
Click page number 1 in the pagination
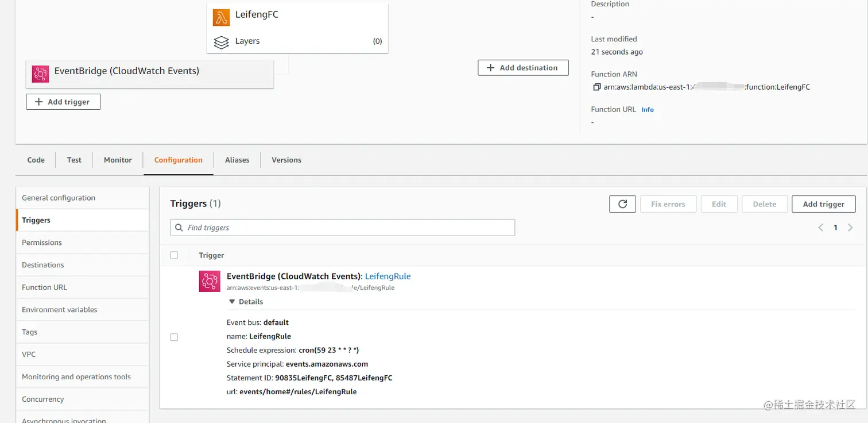(835, 228)
